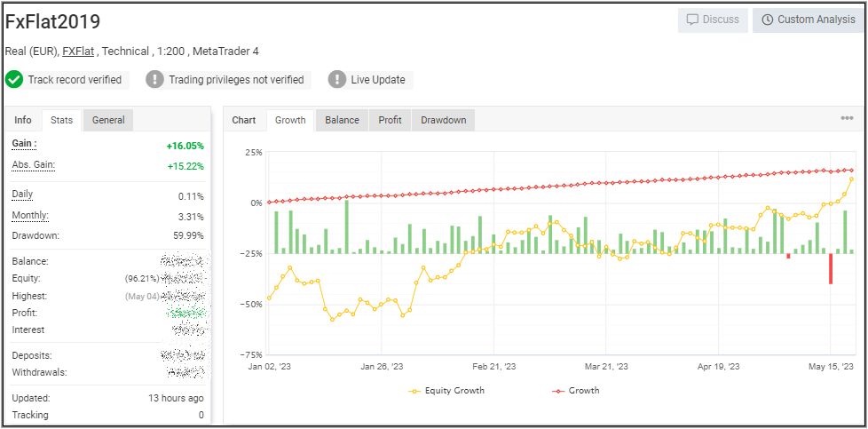This screenshot has width=868, height=429.
Task: Click the FXFlat broker link
Action: click(78, 52)
